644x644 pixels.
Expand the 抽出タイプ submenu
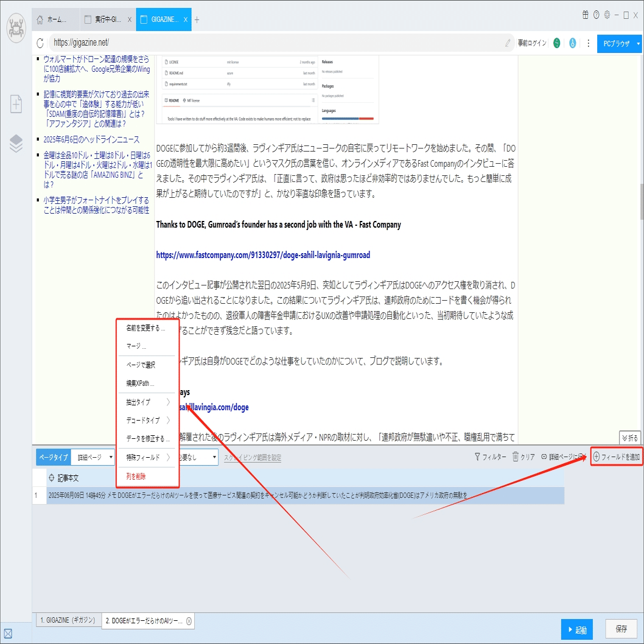click(147, 402)
